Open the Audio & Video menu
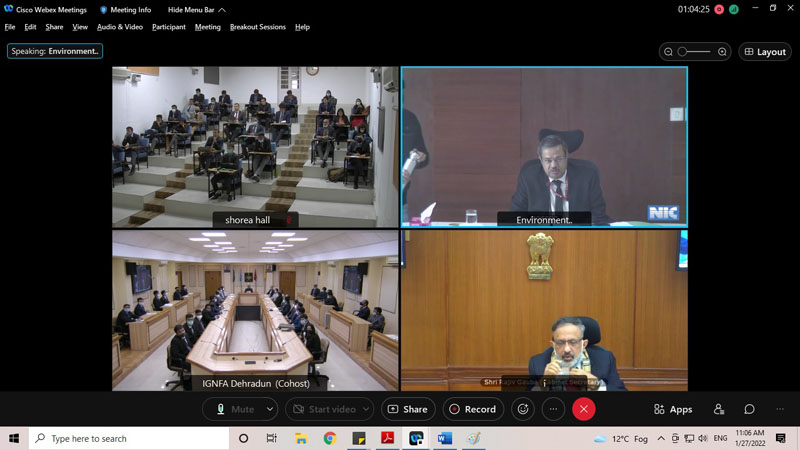Screen dimensions: 800x450 119,27
